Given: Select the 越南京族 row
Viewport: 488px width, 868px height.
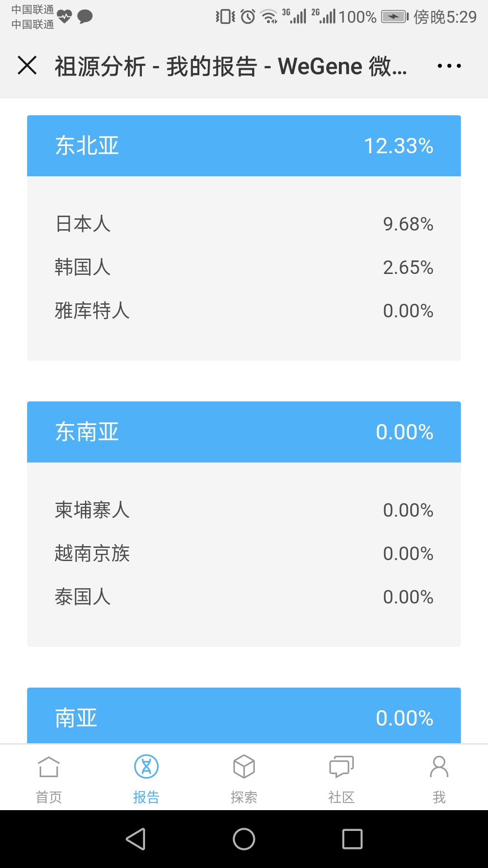Looking at the screenshot, I should click(244, 553).
